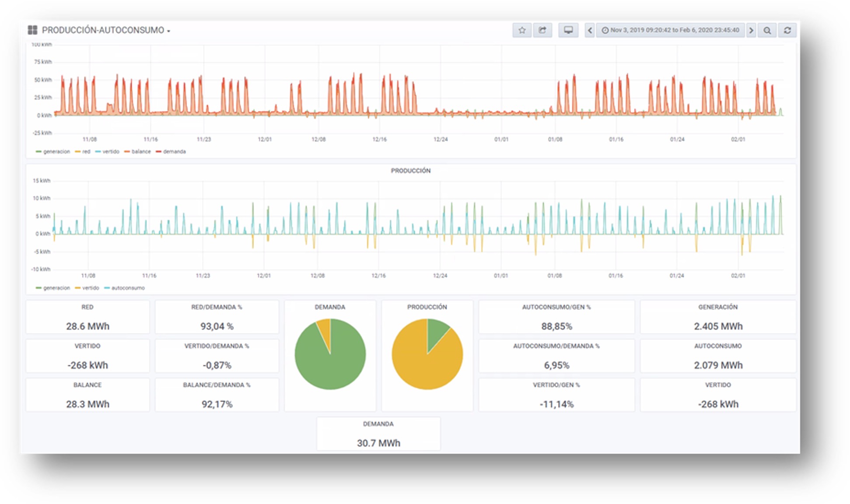
Task: Click the red color line of demanda legend
Action: (159, 152)
